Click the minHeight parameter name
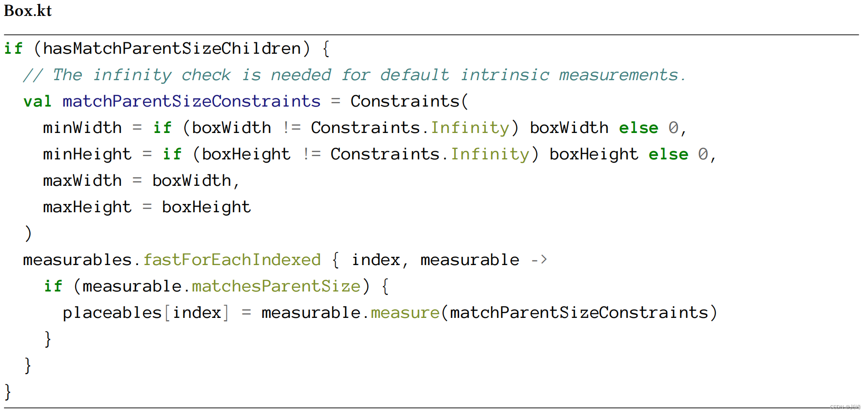The height and width of the screenshot is (414, 868). (87, 154)
